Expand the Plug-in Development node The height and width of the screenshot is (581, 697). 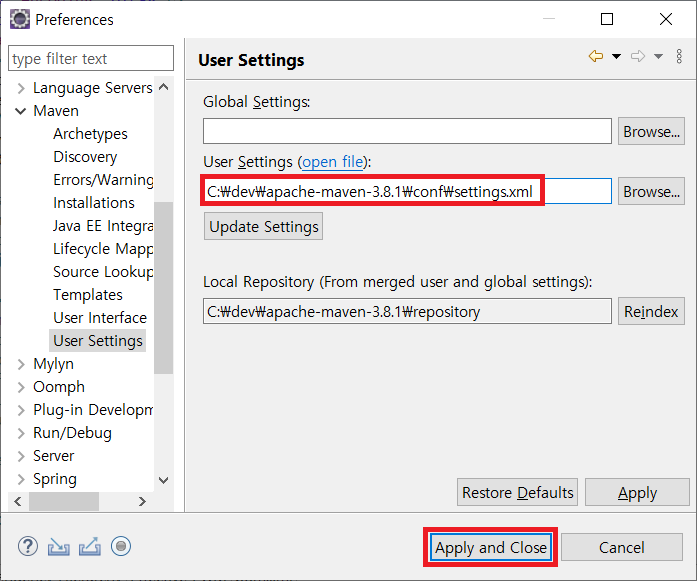click(21, 410)
